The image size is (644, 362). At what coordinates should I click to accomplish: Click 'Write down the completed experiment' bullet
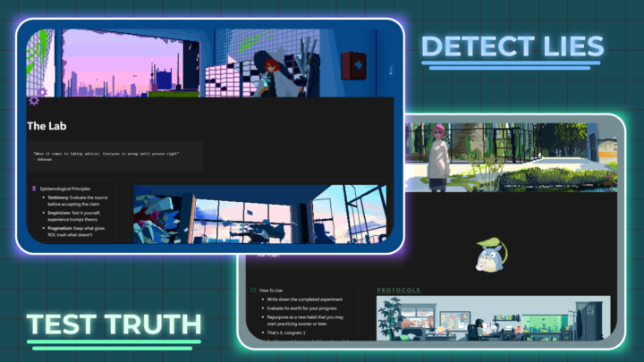point(304,299)
